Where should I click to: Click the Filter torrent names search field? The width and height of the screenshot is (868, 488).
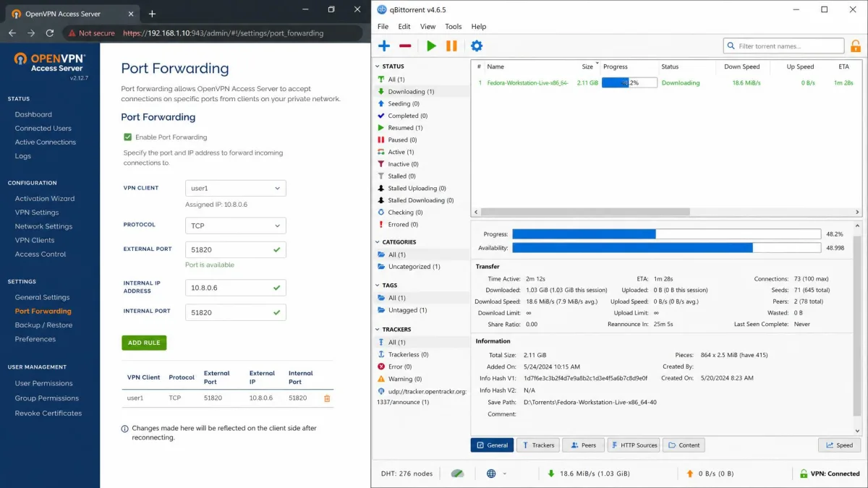(784, 46)
